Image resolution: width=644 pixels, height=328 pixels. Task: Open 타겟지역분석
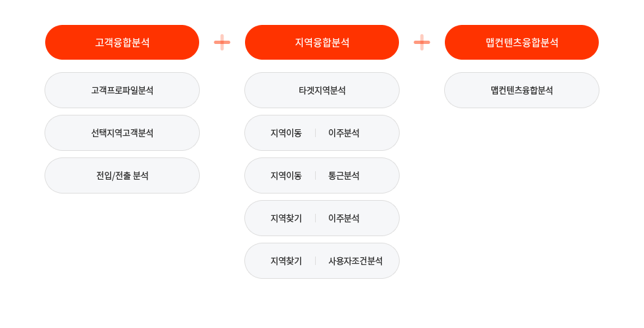(322, 91)
